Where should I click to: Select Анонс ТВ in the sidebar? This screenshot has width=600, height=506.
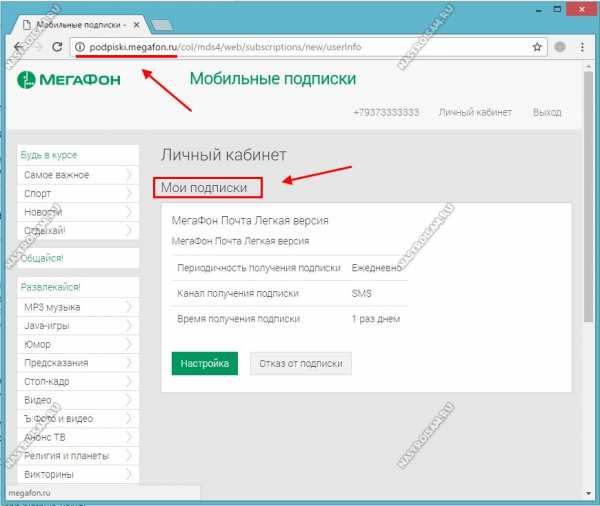tap(49, 436)
